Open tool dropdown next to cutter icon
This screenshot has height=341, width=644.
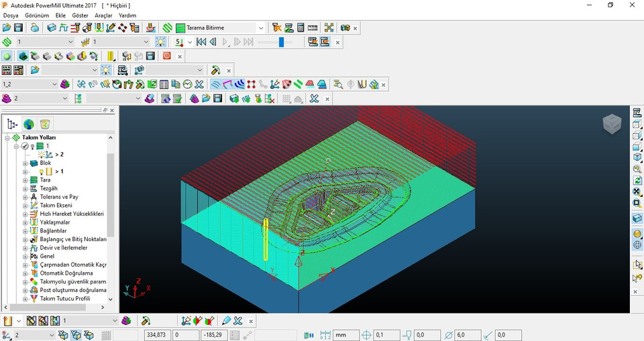pos(120,42)
